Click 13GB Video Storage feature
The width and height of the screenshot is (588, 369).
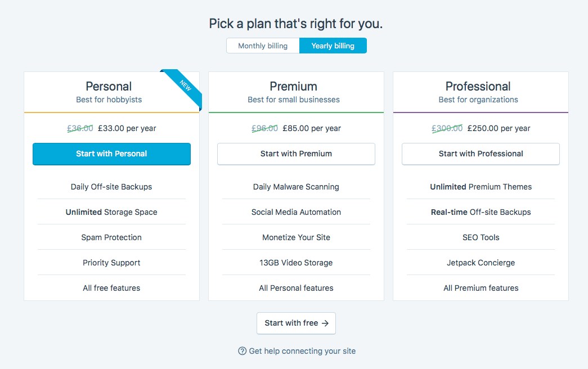pyautogui.click(x=296, y=263)
